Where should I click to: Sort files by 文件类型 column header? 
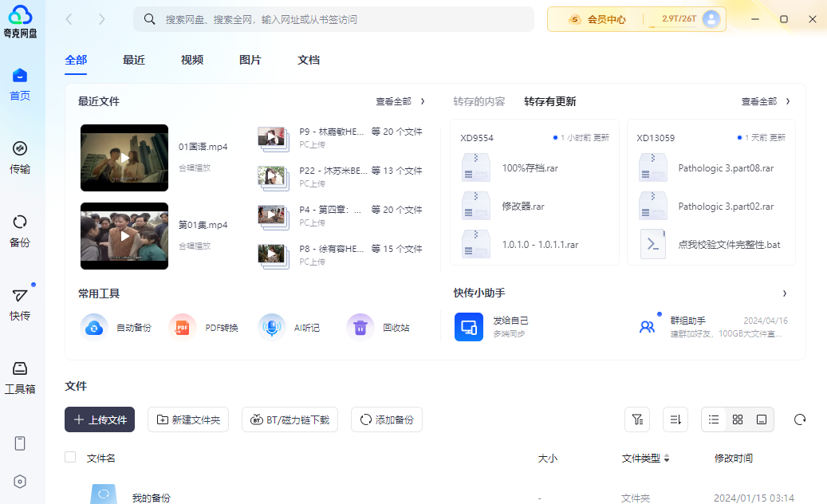pyautogui.click(x=645, y=458)
